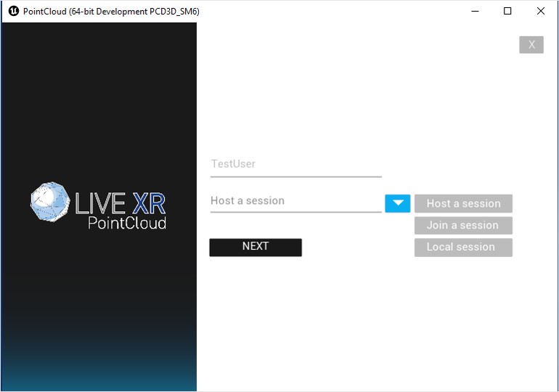
Task: Click the Unreal Engine icon in title bar
Action: click(13, 11)
